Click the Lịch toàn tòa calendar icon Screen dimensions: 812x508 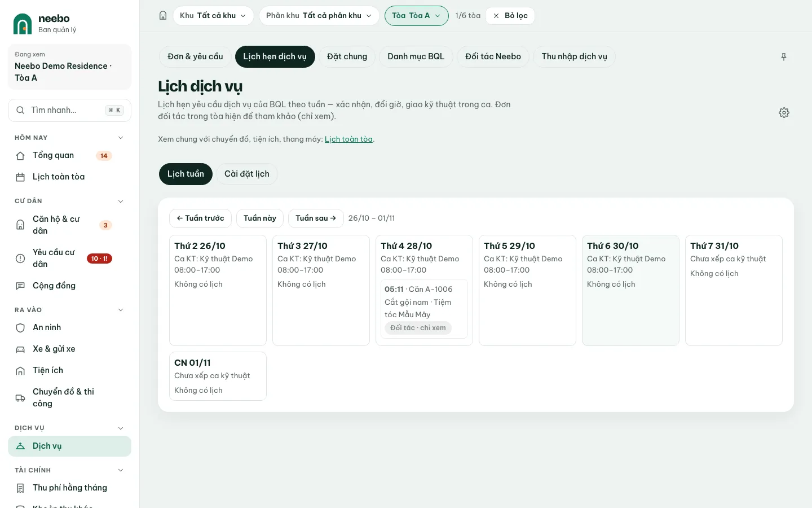click(20, 177)
